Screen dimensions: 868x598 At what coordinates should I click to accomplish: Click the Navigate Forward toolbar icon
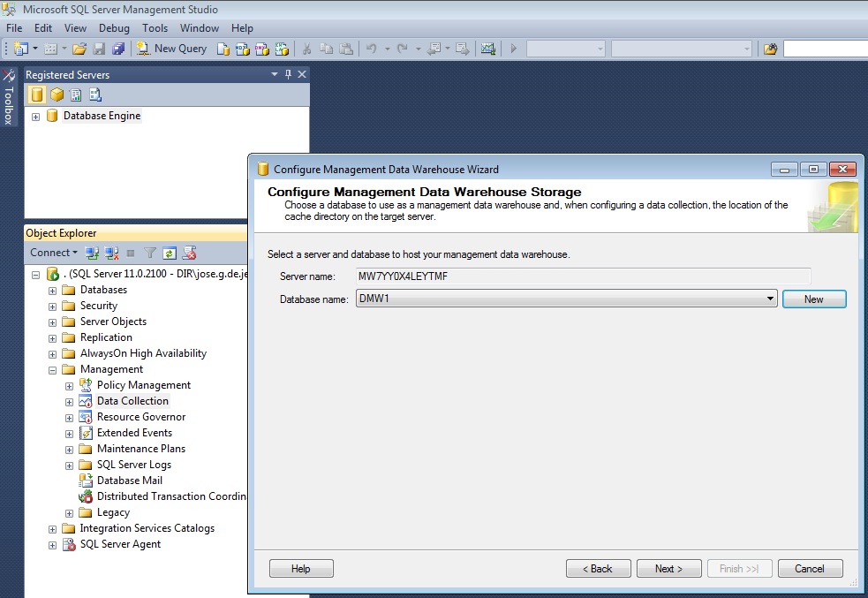(462, 49)
